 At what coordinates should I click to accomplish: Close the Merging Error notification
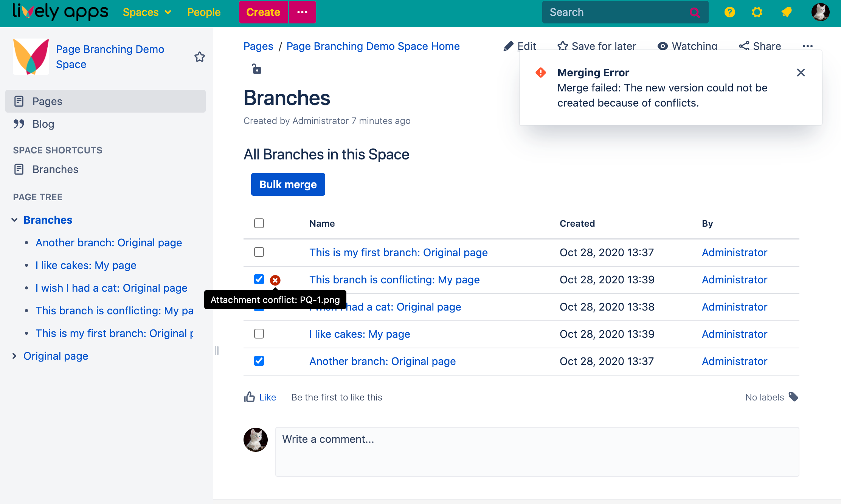point(801,73)
